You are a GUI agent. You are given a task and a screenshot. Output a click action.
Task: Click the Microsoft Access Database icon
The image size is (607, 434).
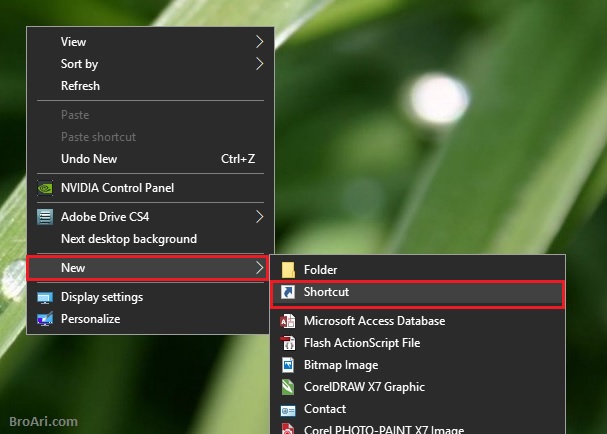tap(288, 321)
